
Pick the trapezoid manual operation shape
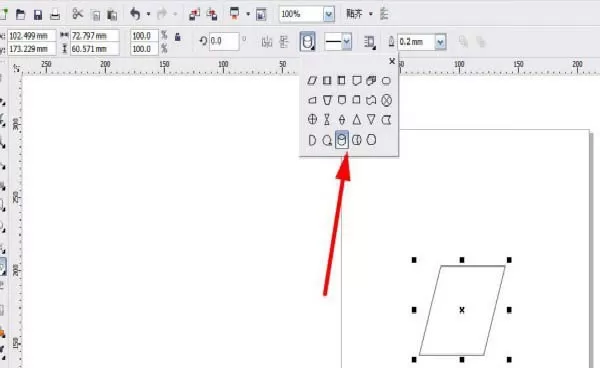click(327, 100)
